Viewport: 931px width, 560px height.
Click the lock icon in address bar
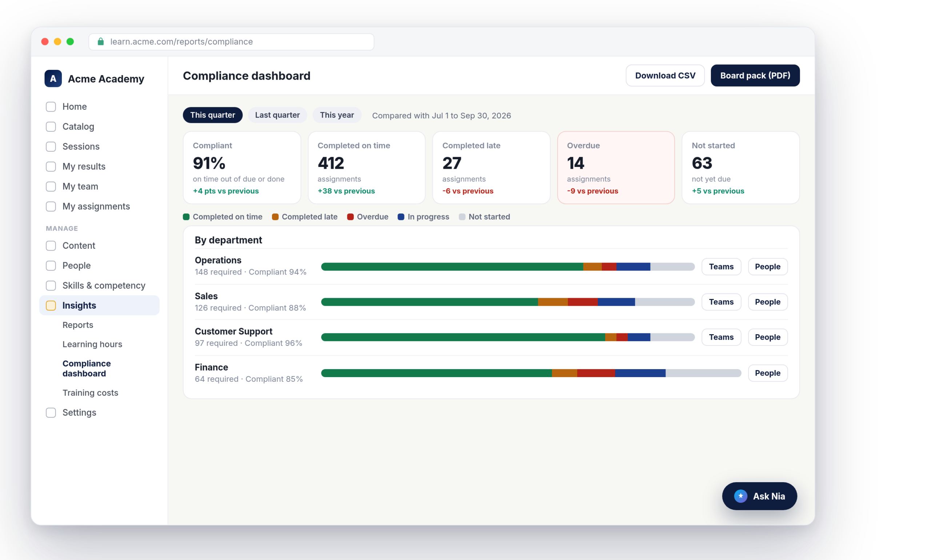(101, 41)
